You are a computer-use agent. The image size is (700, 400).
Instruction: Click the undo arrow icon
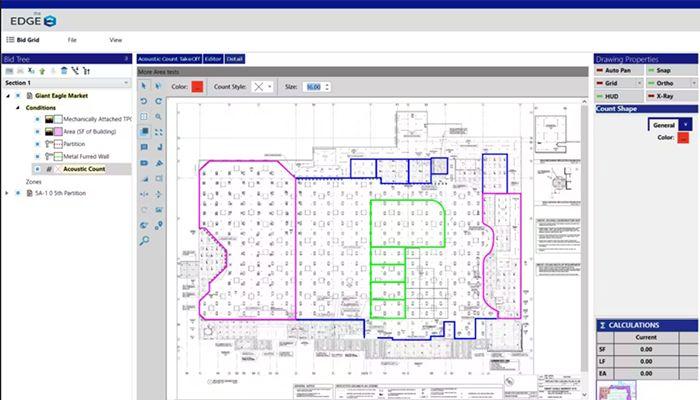[x=144, y=101]
